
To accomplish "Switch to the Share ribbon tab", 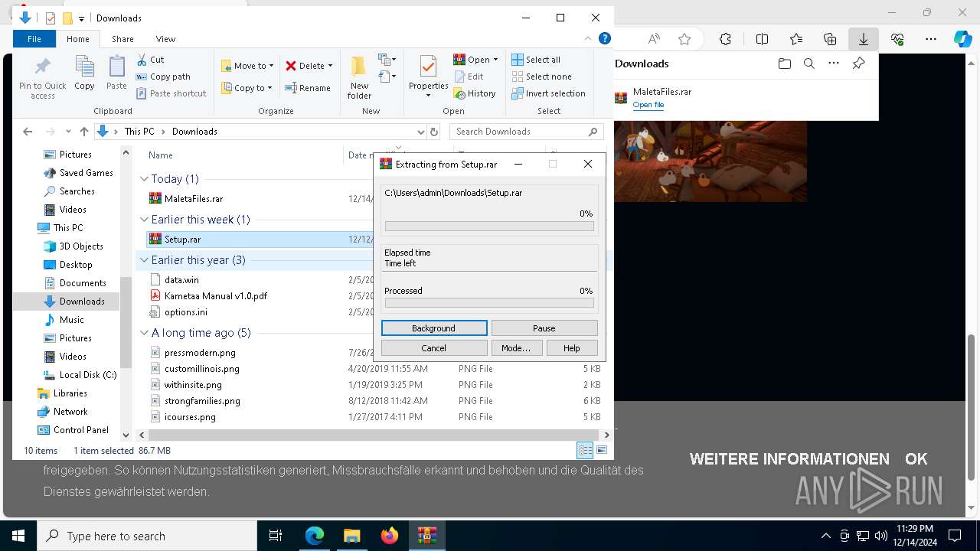I will tap(122, 39).
